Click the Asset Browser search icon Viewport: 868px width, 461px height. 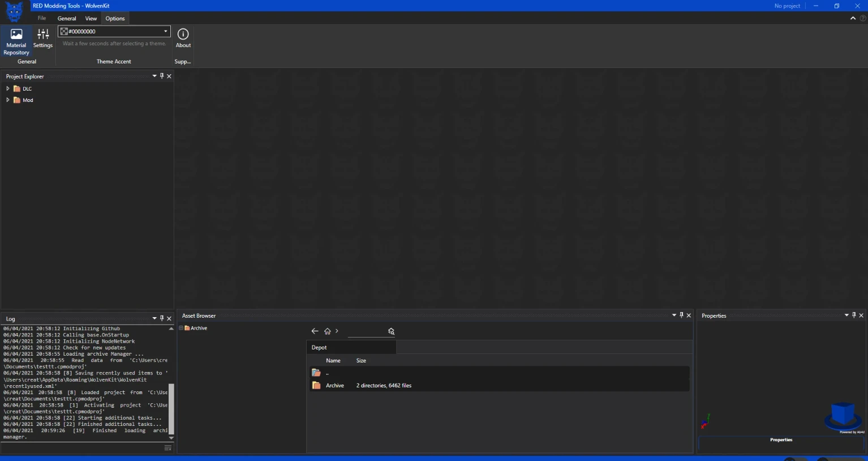point(391,331)
